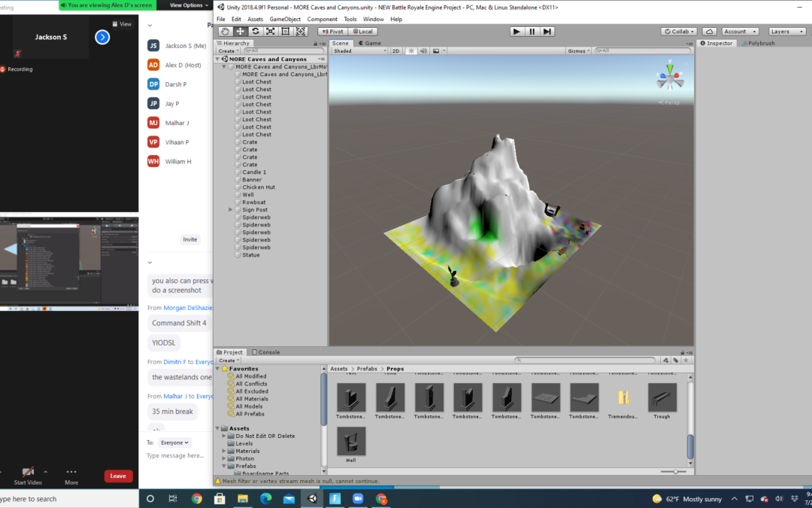Toggle scene lighting sun icon

412,51
